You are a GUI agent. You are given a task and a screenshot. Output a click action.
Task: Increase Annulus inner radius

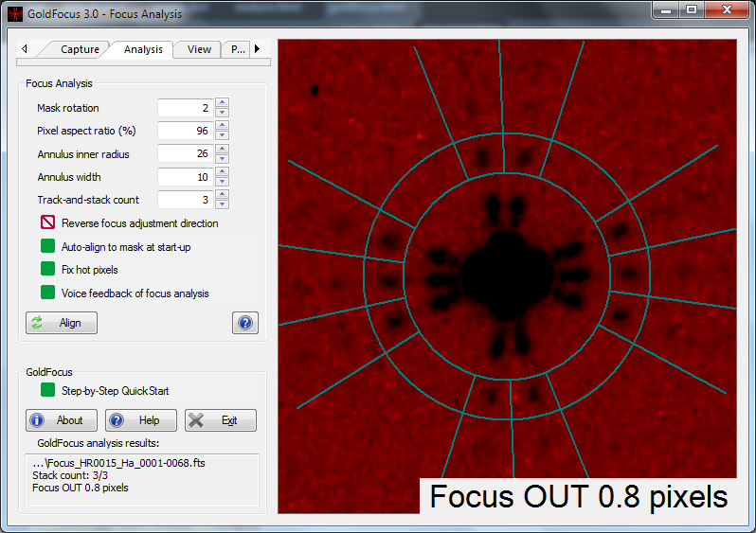pos(223,148)
